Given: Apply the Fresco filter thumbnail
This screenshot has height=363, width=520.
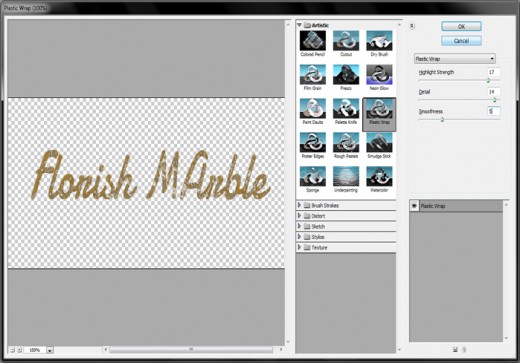Looking at the screenshot, I should point(346,75).
